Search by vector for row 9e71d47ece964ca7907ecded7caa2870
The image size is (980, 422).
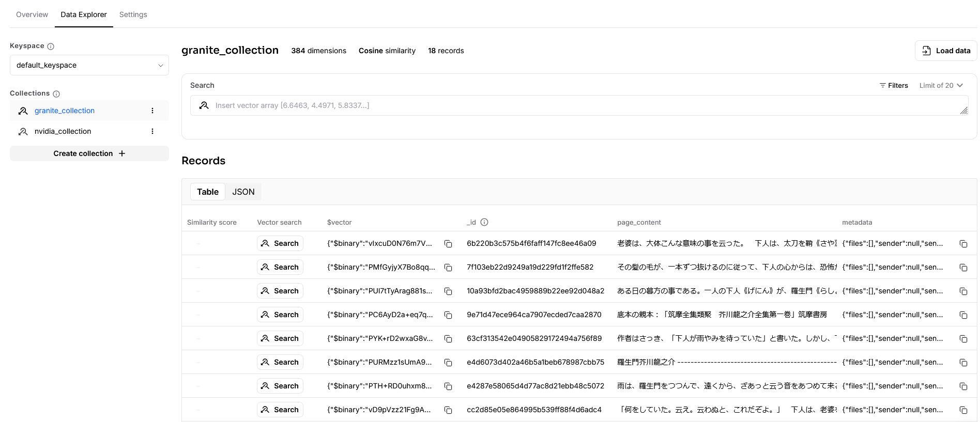[280, 315]
